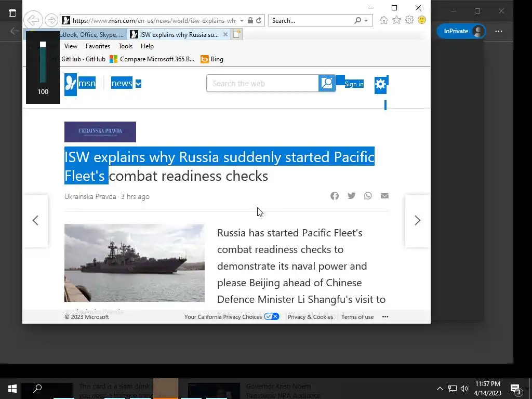Open address bar autocomplete dropdown arrow
This screenshot has height=399, width=532.
click(x=242, y=21)
